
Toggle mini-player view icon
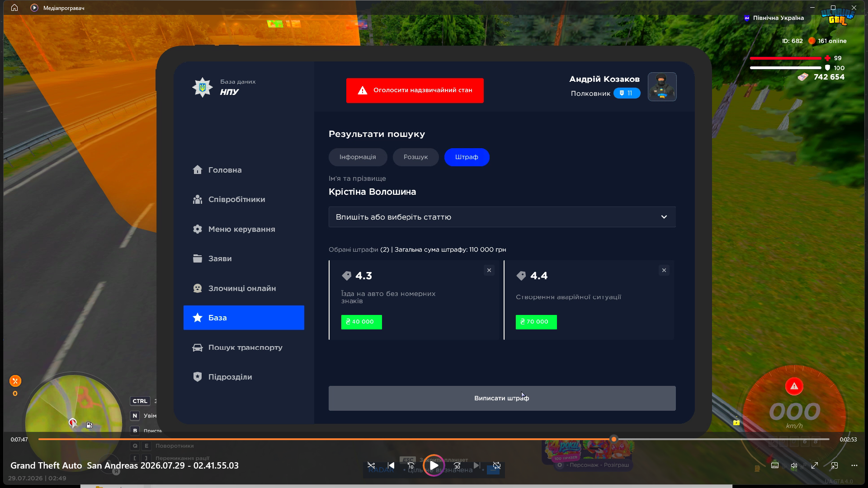(x=834, y=465)
